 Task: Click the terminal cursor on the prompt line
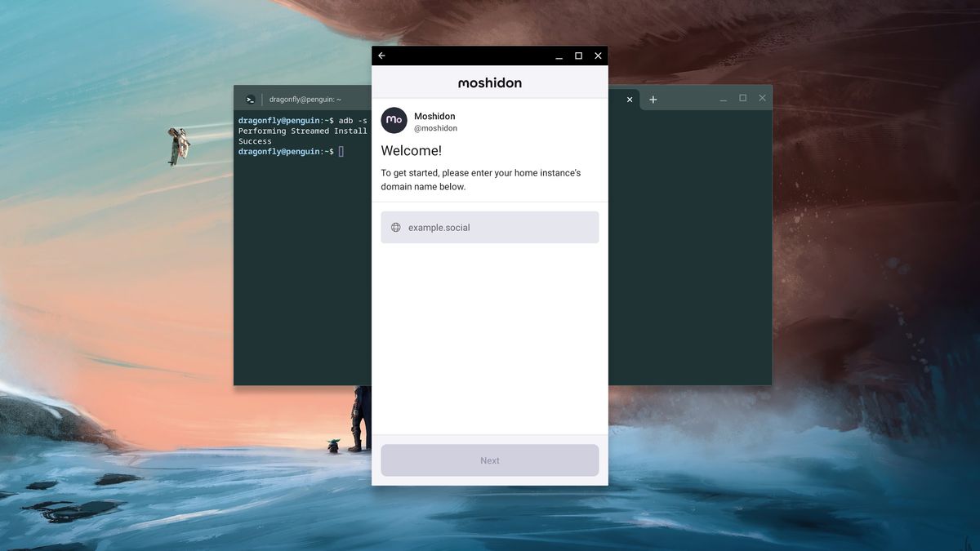point(341,151)
